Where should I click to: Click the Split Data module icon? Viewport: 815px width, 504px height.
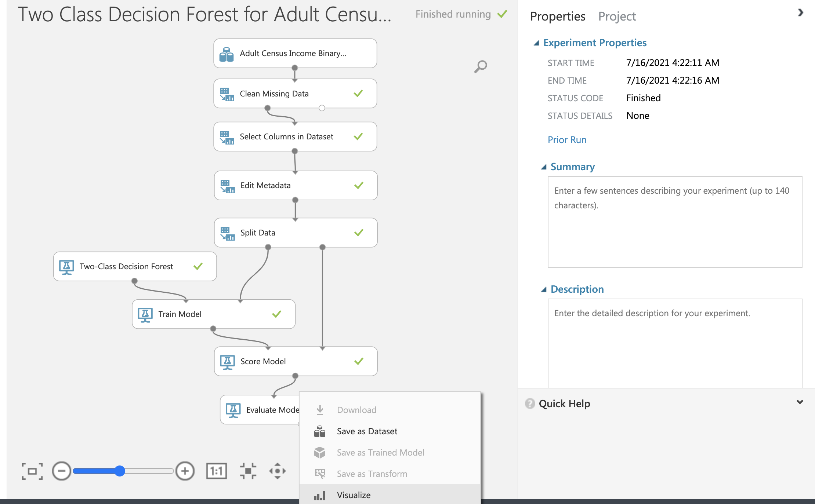(x=227, y=233)
